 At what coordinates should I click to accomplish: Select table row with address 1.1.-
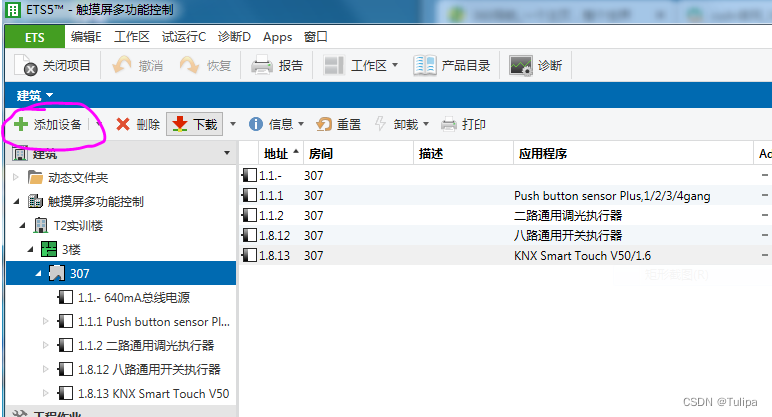click(505, 175)
